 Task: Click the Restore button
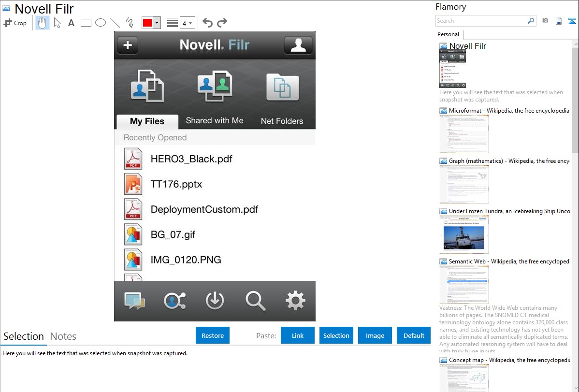coord(213,335)
